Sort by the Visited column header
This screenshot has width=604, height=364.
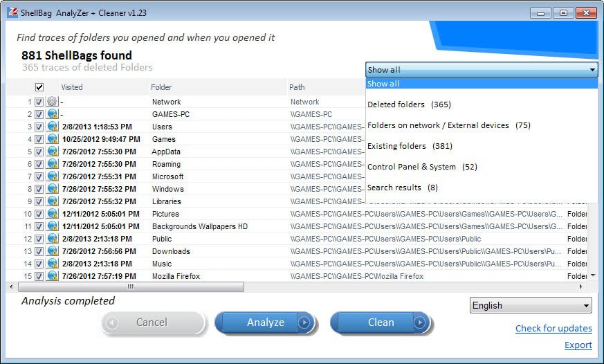pyautogui.click(x=72, y=87)
